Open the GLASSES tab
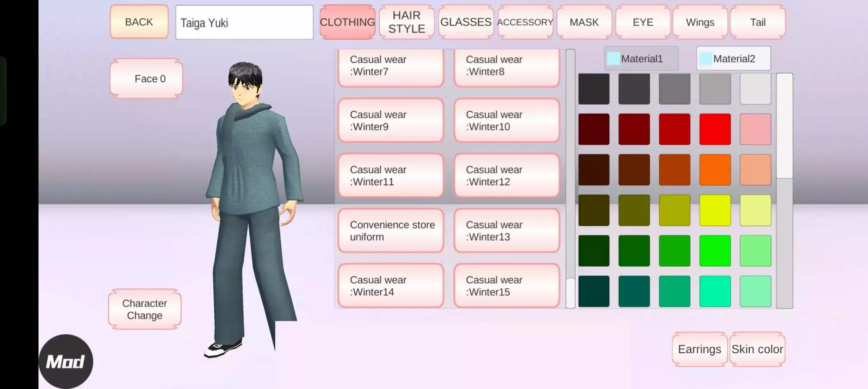 pyautogui.click(x=466, y=22)
